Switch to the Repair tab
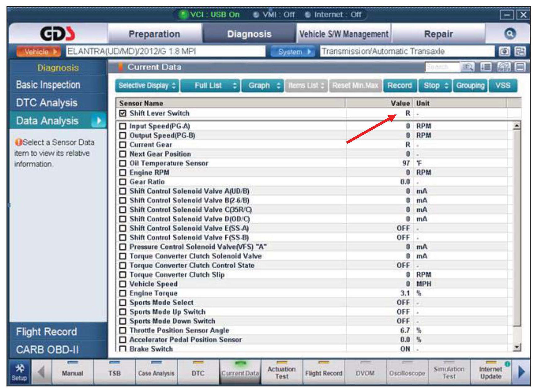Image resolution: width=539 pixels, height=392 pixels. [x=438, y=34]
